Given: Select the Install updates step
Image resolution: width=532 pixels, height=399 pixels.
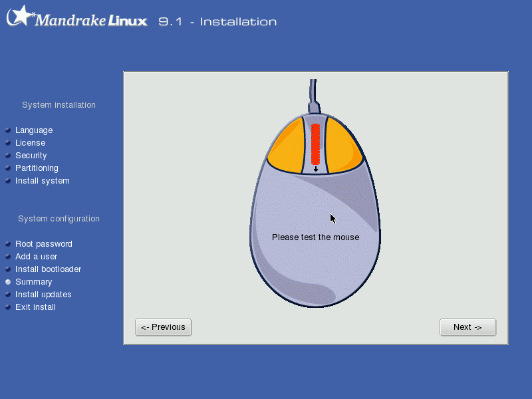Looking at the screenshot, I should [43, 295].
